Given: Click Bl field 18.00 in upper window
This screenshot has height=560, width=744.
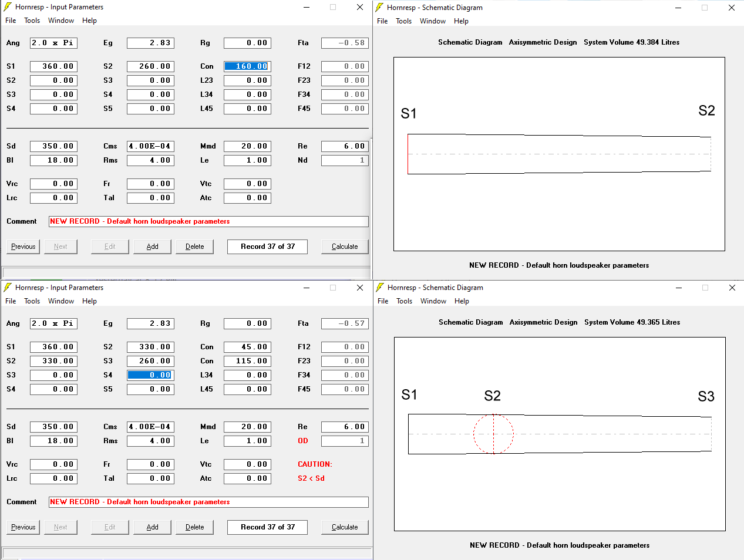Looking at the screenshot, I should 53,160.
